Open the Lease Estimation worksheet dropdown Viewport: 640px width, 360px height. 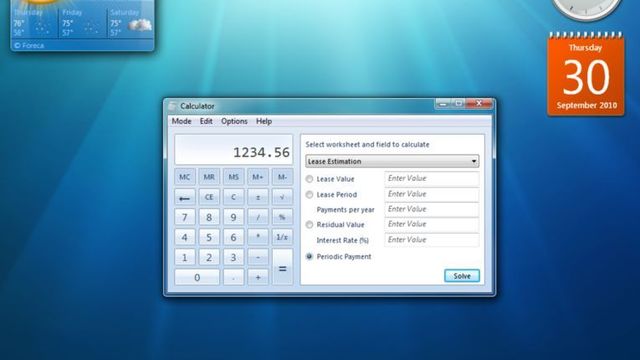392,161
